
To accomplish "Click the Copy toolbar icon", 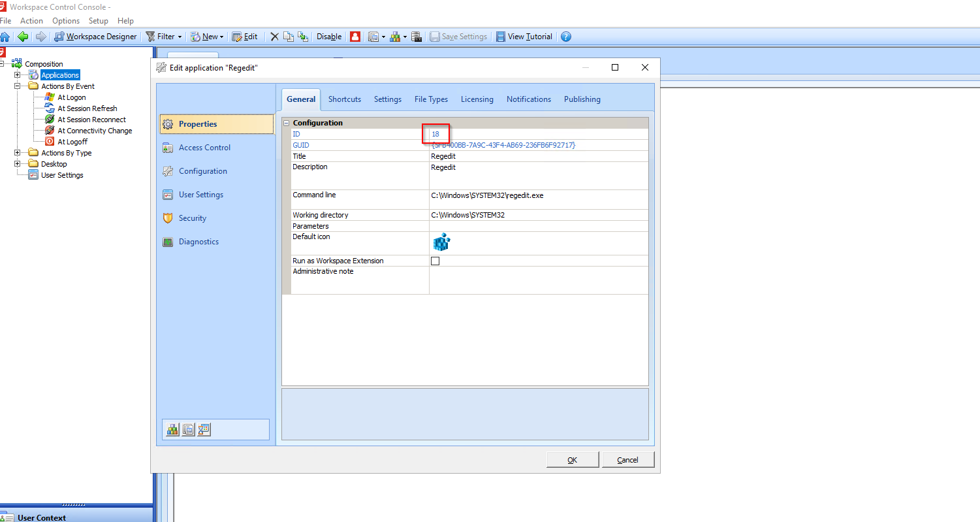I will [287, 37].
